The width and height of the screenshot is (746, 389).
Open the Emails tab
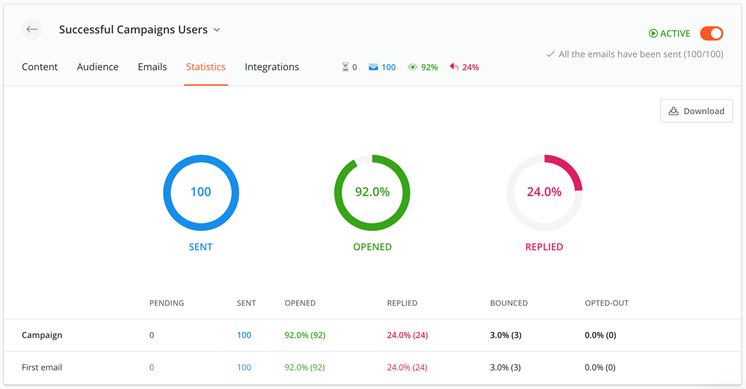pyautogui.click(x=152, y=67)
